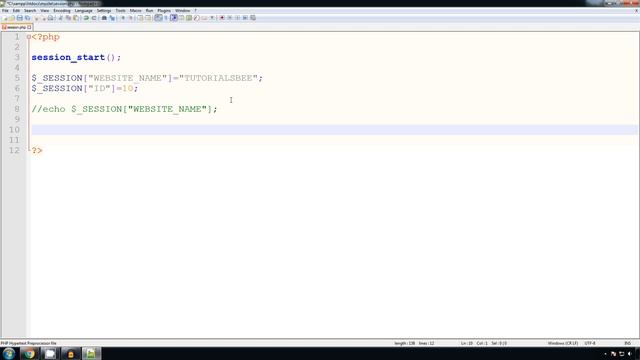The image size is (640, 360).
Task: Click the closing ?> tag on line 12
Action: click(37, 151)
